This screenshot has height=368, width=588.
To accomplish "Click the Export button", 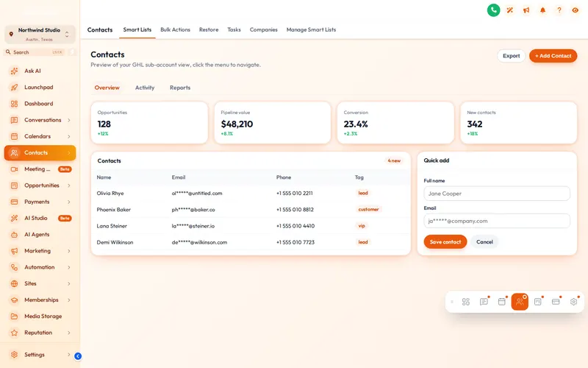I will pyautogui.click(x=511, y=56).
